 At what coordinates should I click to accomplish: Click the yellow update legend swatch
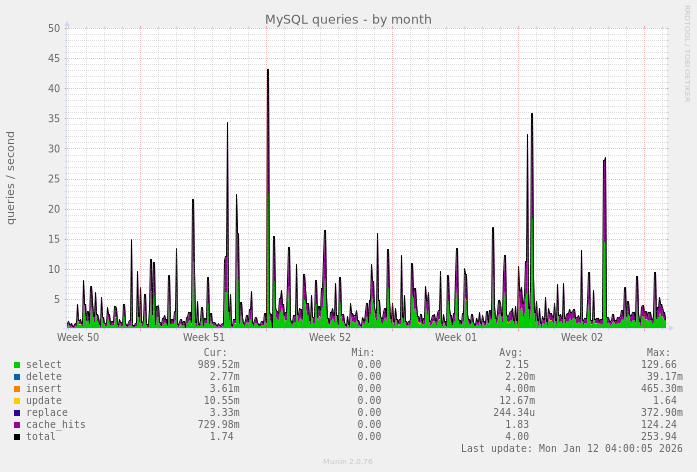[x=17, y=401]
